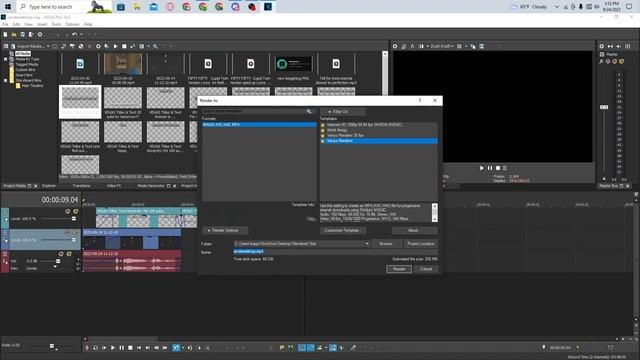This screenshot has height=360, width=640.
Task: Toggle mute on red audio track
Action: tap(61, 254)
